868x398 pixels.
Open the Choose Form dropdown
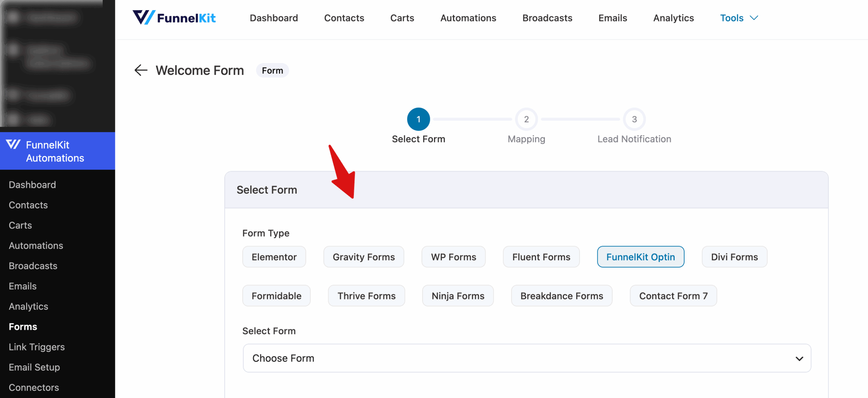coord(527,358)
